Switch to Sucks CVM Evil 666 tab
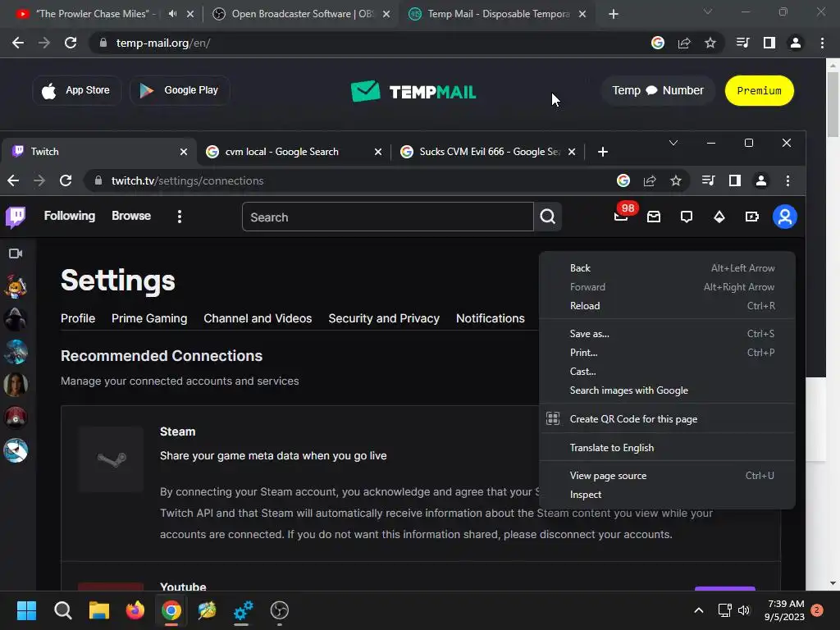The image size is (840, 630). point(486,152)
